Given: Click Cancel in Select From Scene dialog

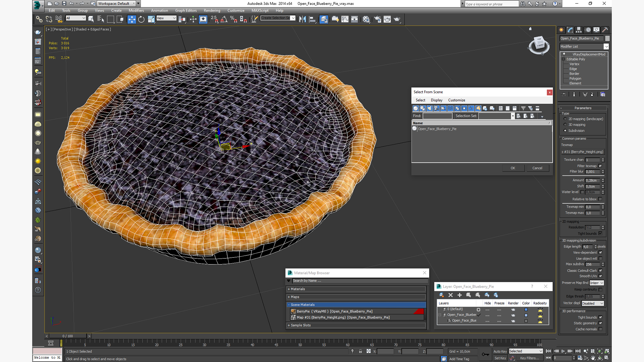Looking at the screenshot, I should pos(537,168).
